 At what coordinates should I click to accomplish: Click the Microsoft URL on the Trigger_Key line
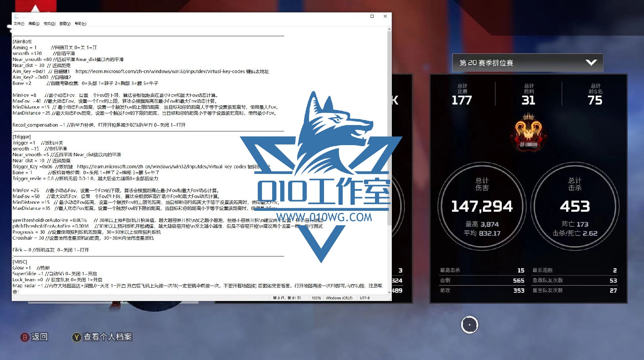point(162,167)
